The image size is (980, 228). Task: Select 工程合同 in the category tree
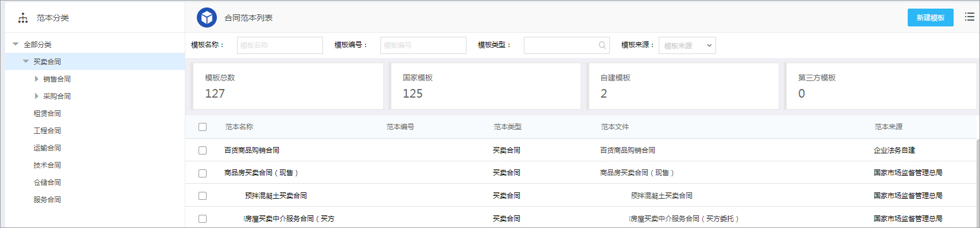(47, 131)
